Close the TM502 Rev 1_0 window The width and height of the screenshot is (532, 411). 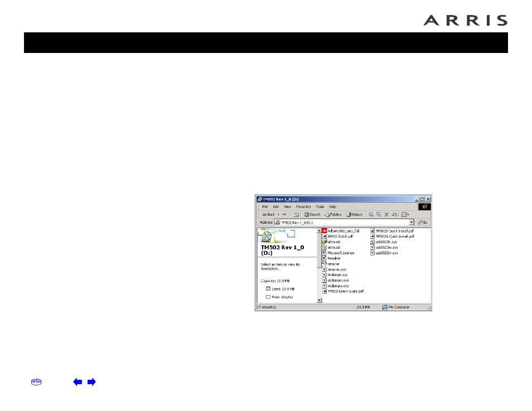point(428,199)
